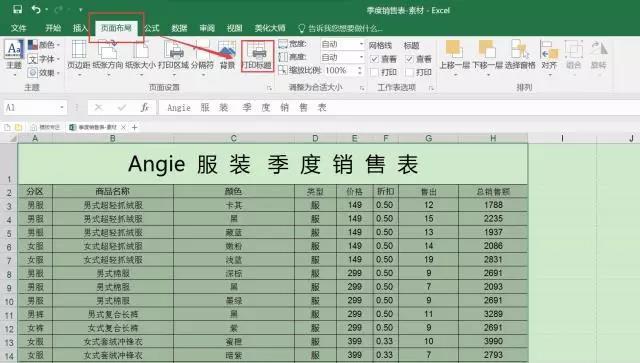Toggle Headings Print (标题 打印) checkbox

click(x=409, y=72)
